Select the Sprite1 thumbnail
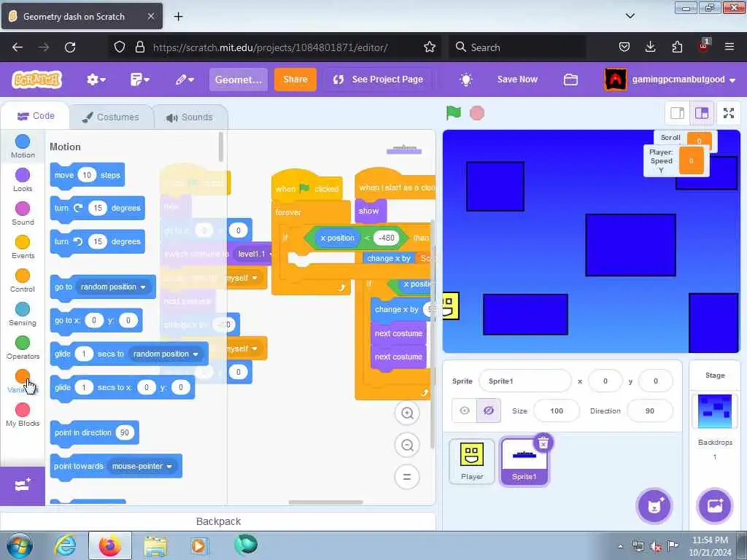Viewport: 747px width, 560px height. [x=524, y=462]
